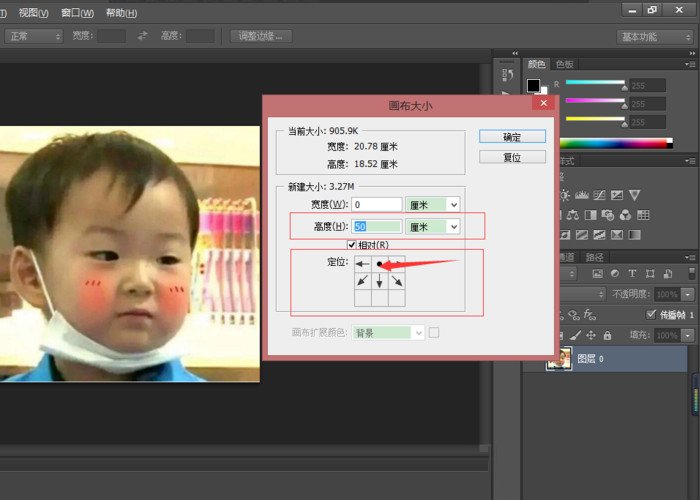Add a Brightness/Contrast adjustment (sun icon)

[565, 195]
